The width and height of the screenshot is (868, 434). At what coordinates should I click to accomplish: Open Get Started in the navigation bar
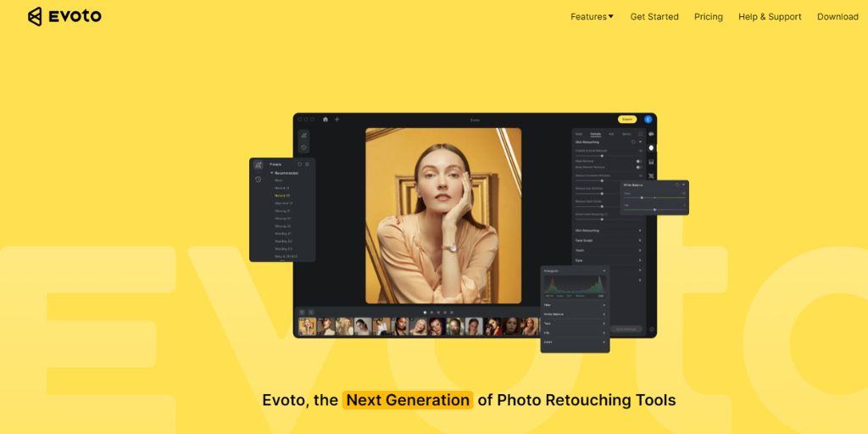pos(654,17)
